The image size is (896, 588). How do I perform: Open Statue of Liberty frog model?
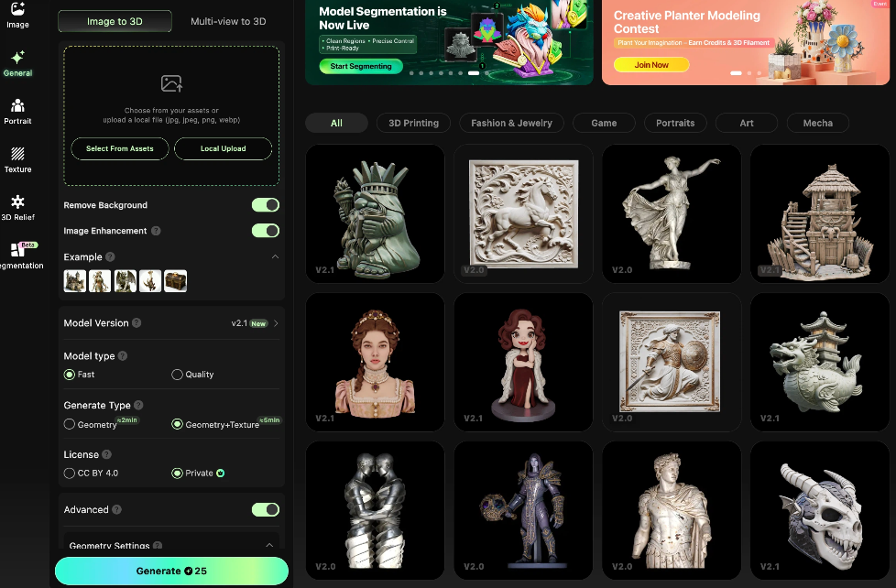tap(376, 213)
